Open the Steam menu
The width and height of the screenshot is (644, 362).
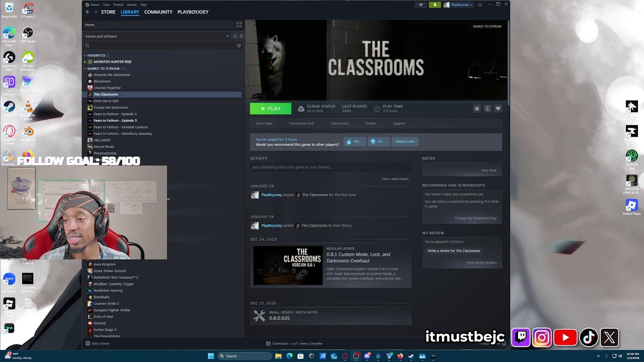click(x=94, y=5)
